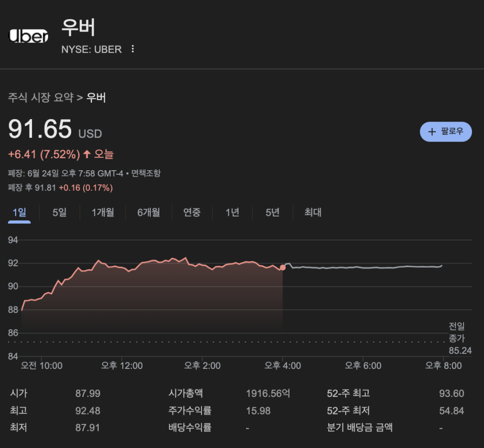Click the 면책조항 disclaimer link
The image size is (484, 448).
click(x=146, y=173)
